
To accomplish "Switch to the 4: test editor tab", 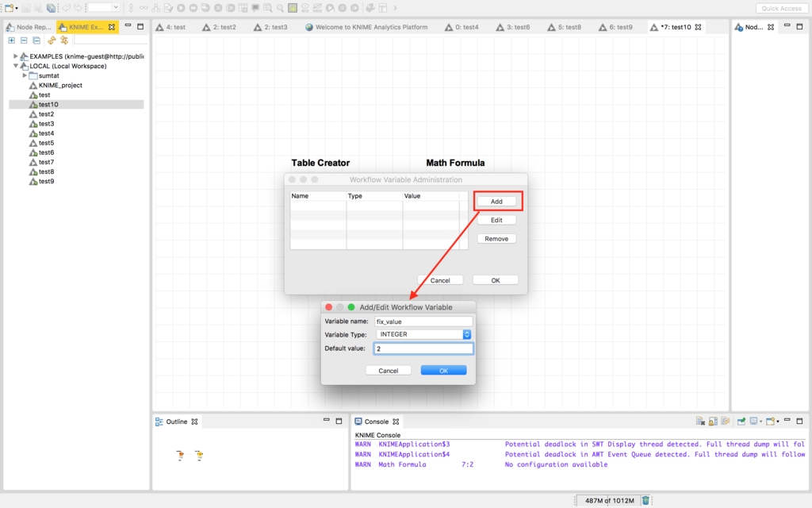I will pos(171,27).
